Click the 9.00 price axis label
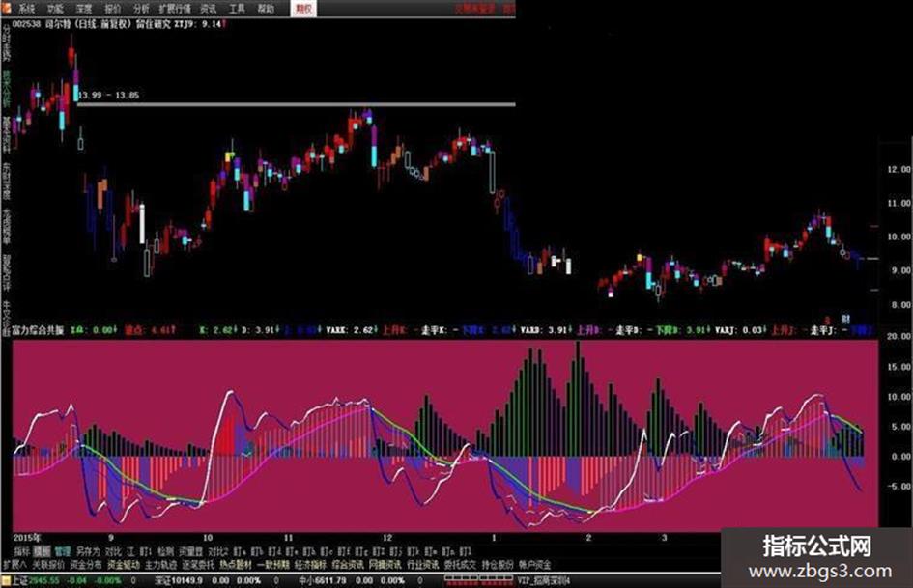Image resolution: width=913 pixels, height=588 pixels. point(900,270)
